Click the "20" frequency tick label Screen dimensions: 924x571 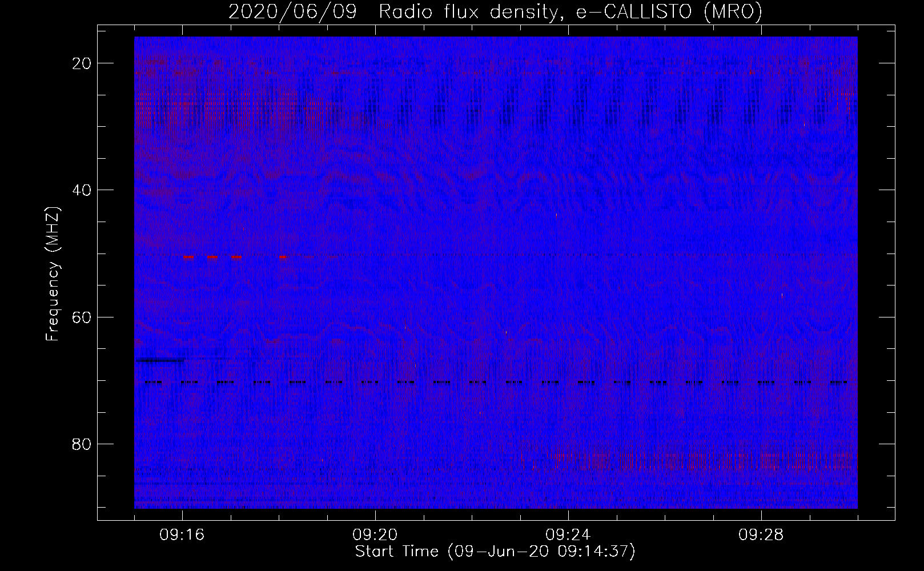point(82,63)
